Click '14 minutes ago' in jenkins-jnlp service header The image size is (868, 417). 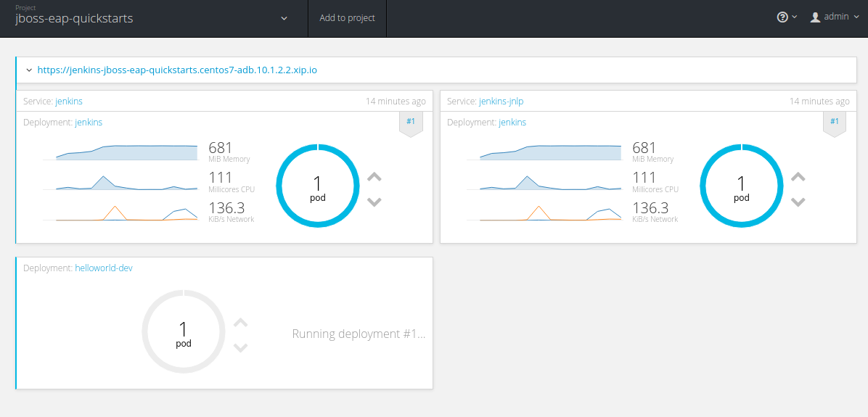tap(819, 102)
